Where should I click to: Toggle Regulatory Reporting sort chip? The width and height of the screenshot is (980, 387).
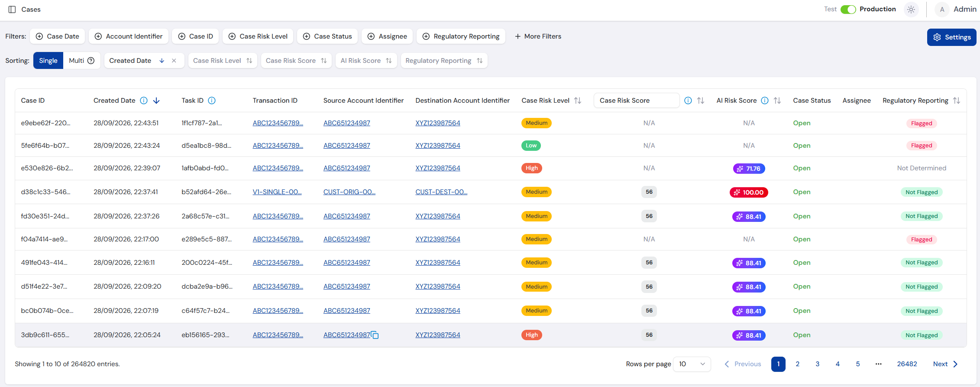click(444, 61)
